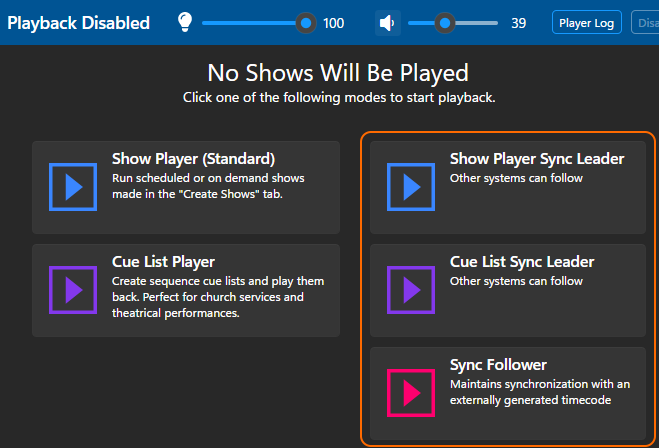Select the Show Player Sync Leader title

536,159
